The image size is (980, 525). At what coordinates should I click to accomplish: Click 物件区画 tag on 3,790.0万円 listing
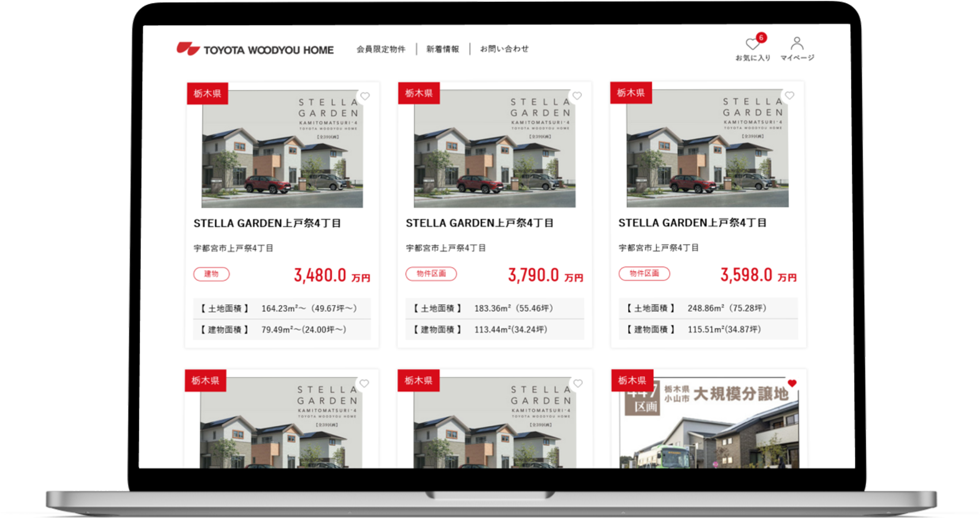click(x=431, y=274)
